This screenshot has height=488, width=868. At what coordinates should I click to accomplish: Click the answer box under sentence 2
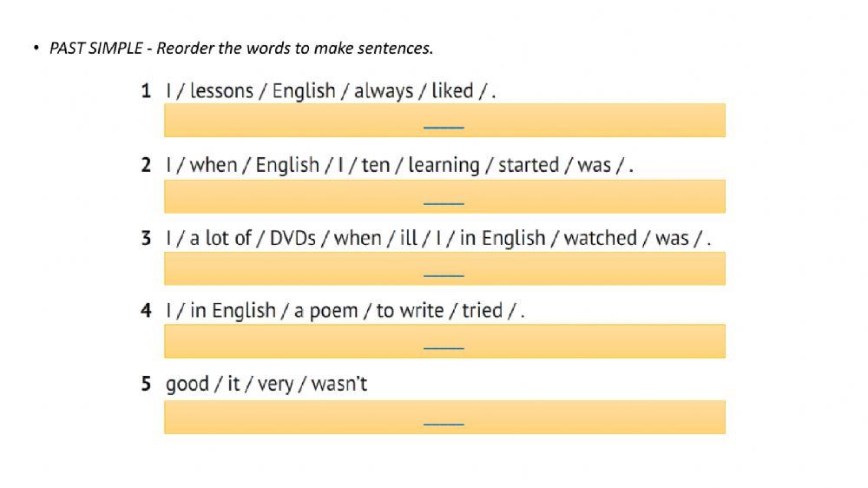click(444, 196)
